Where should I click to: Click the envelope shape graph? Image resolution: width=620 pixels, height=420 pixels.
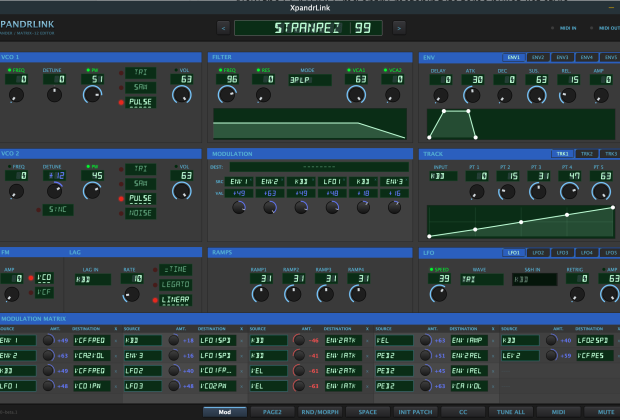tap(521, 125)
